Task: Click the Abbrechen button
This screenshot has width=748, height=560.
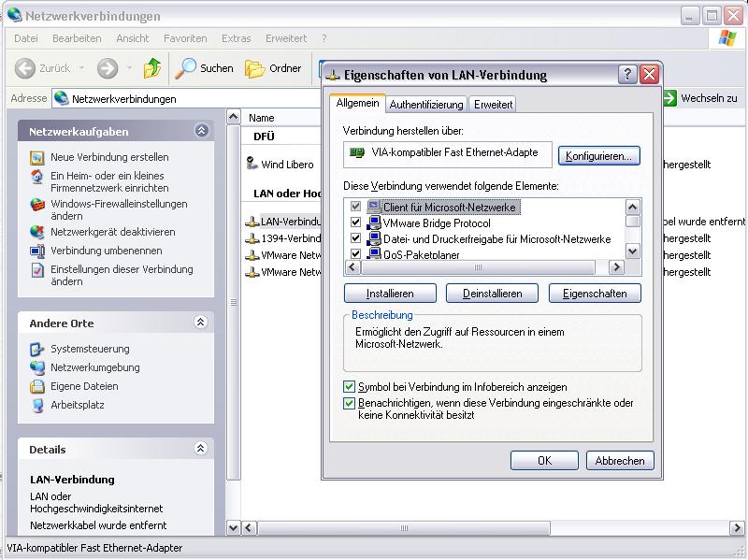Action: tap(620, 461)
